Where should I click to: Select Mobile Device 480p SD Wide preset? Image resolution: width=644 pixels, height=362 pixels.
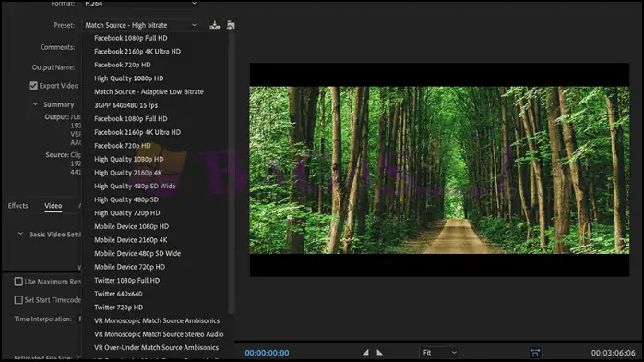click(x=137, y=254)
